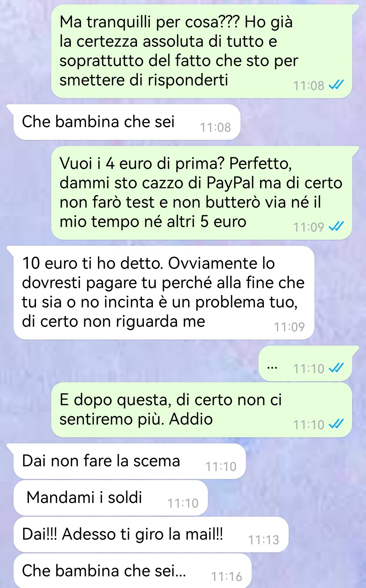
Task: Tap the 'Mandami i soldi' message
Action: [x=111, y=498]
